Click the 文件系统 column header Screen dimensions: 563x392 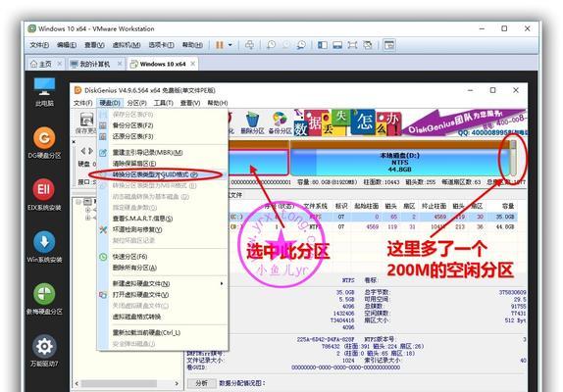click(315, 206)
